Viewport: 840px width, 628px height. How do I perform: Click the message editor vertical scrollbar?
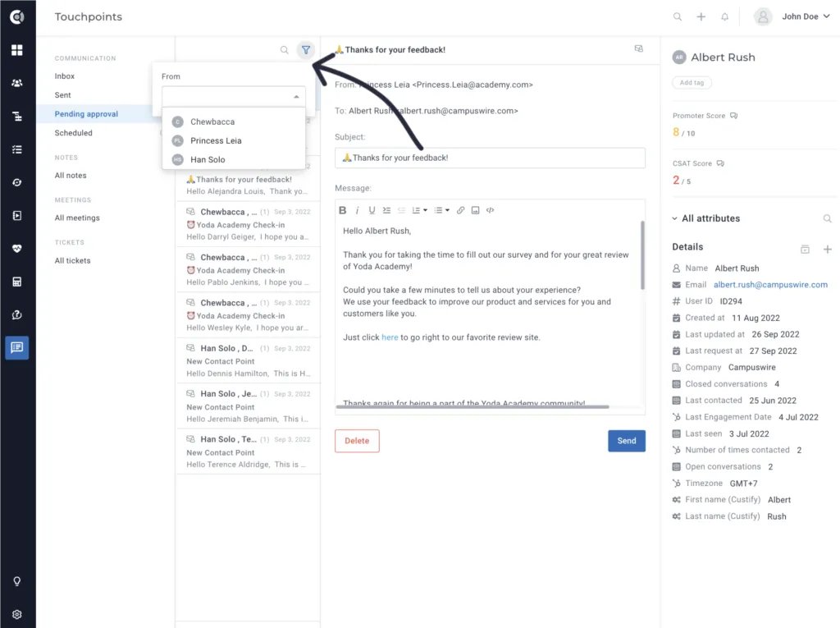tap(642, 255)
